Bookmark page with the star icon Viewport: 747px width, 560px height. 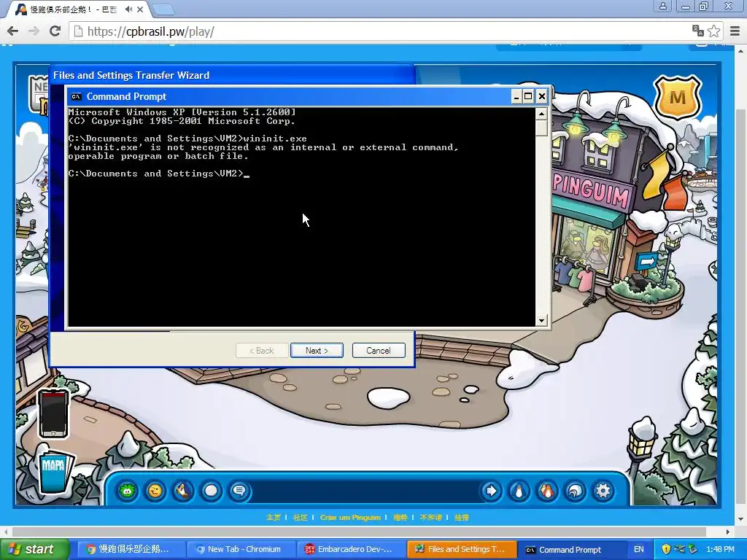click(713, 31)
